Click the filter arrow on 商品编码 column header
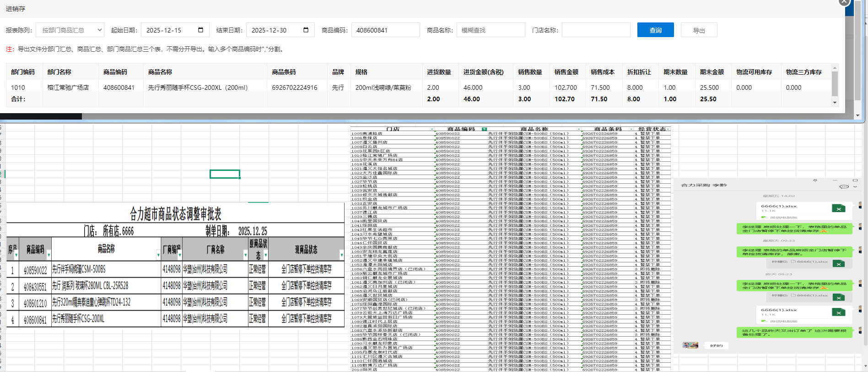The image size is (868, 372). [49, 255]
